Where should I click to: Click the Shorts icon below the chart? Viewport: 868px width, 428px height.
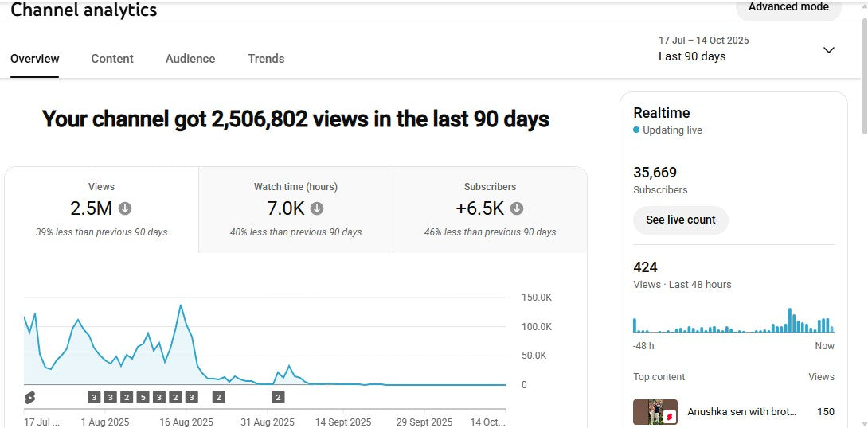(29, 397)
